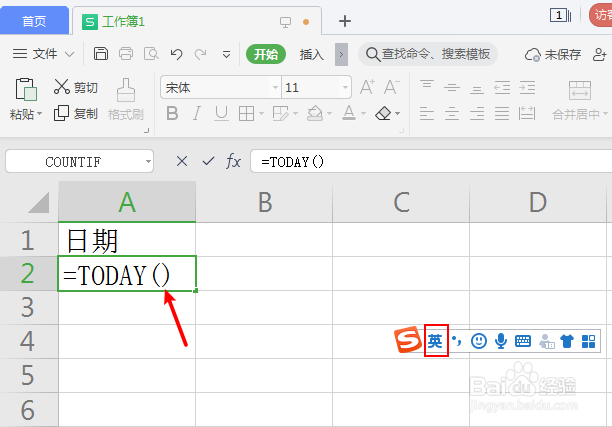
Task: Open Sogou soft keyboard icon
Action: [x=523, y=341]
